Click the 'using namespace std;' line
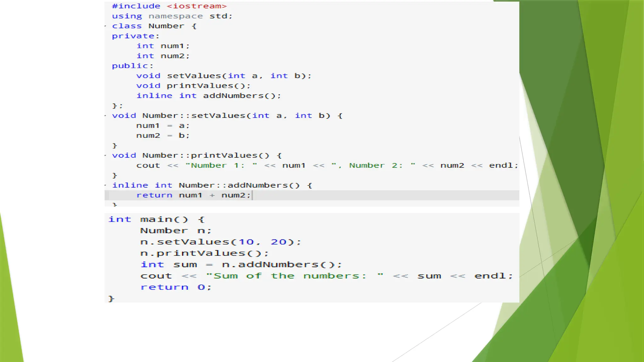This screenshot has width=644, height=362. [172, 16]
